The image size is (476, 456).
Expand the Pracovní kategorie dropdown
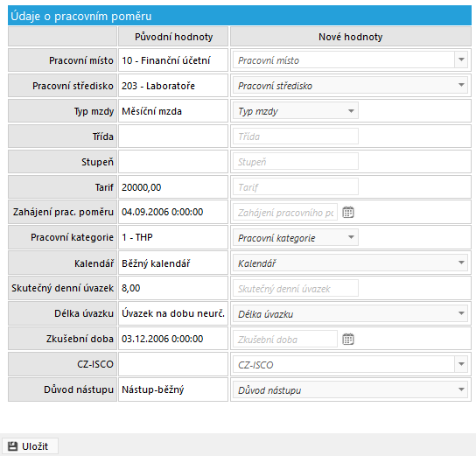pos(296,238)
